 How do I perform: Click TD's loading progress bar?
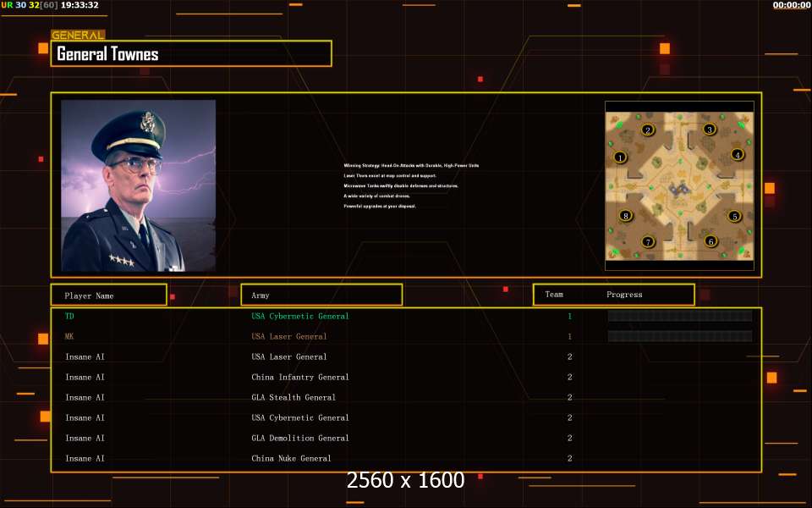pos(679,316)
